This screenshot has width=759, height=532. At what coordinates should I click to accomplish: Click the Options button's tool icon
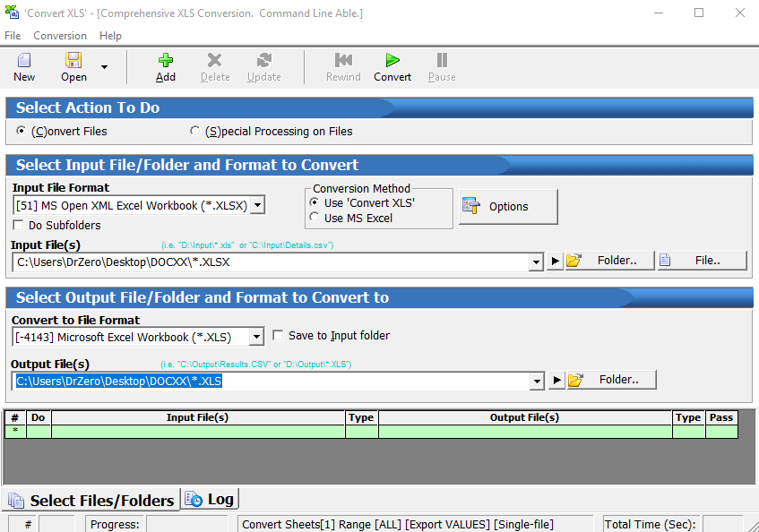coord(471,206)
